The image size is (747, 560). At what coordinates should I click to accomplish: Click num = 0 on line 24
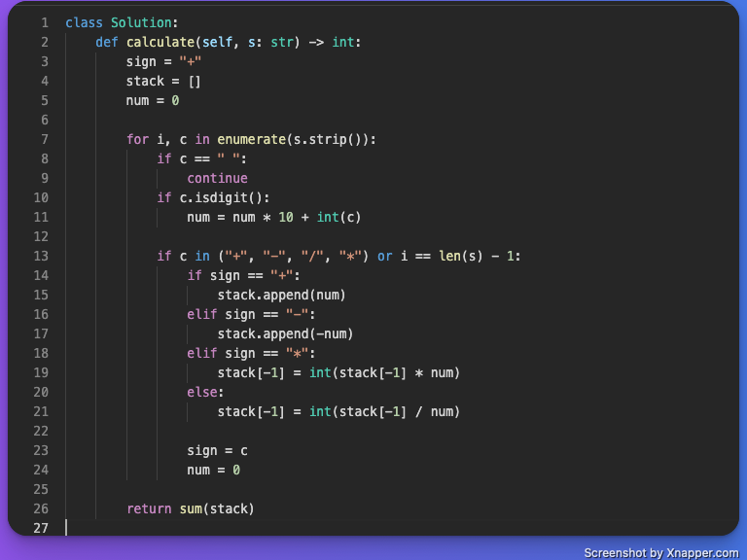(x=213, y=470)
